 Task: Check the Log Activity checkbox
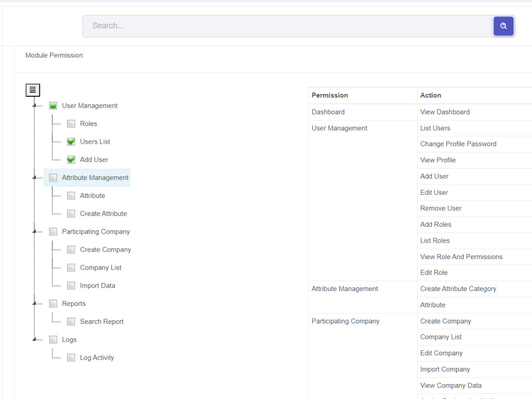[71, 358]
